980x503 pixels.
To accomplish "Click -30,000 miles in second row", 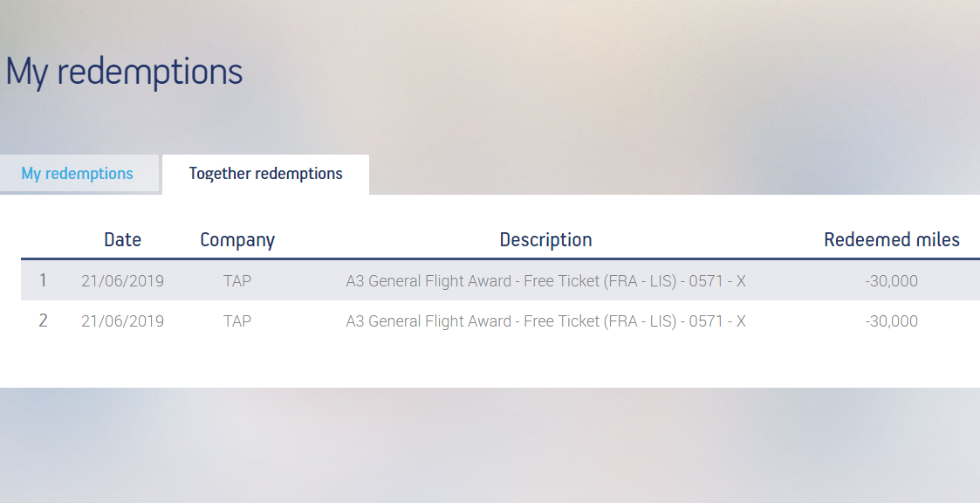I will (892, 321).
